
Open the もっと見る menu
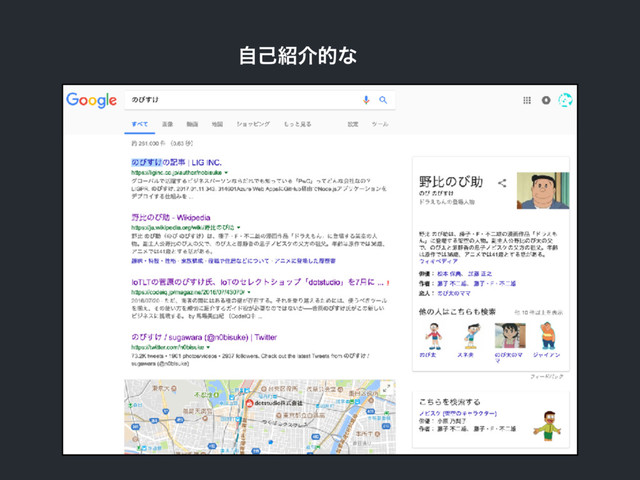point(298,124)
